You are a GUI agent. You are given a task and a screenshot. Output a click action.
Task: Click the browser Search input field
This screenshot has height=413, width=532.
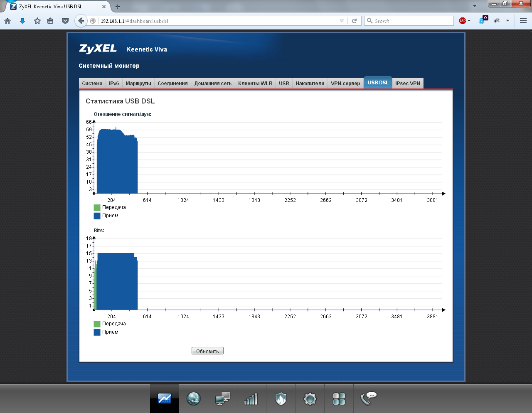[x=409, y=21]
